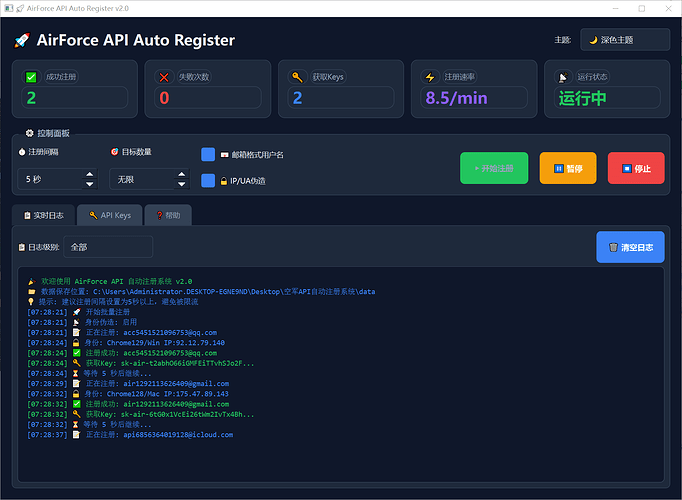Open the 日志级别 dropdown showing 全部
This screenshot has height=500, width=682.
coord(108,246)
